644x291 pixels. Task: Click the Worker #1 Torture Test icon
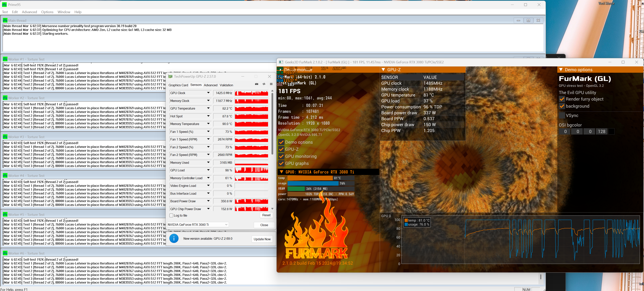click(x=5, y=59)
